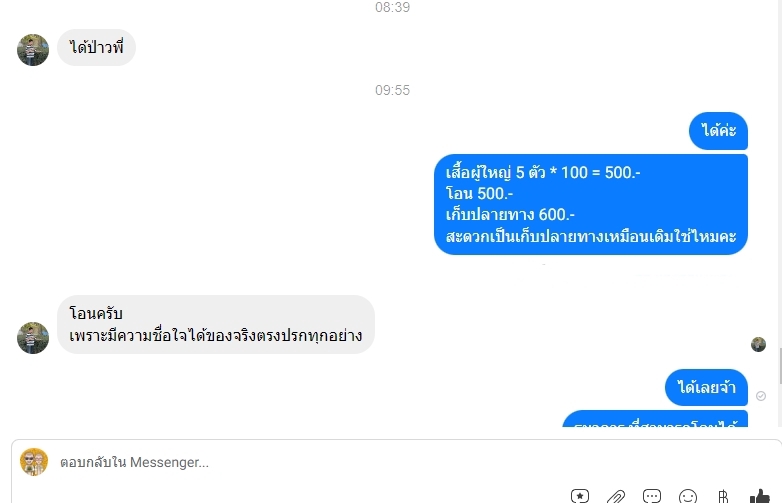Select partially visible bottom blue message
This screenshot has height=503, width=782.
655,419
